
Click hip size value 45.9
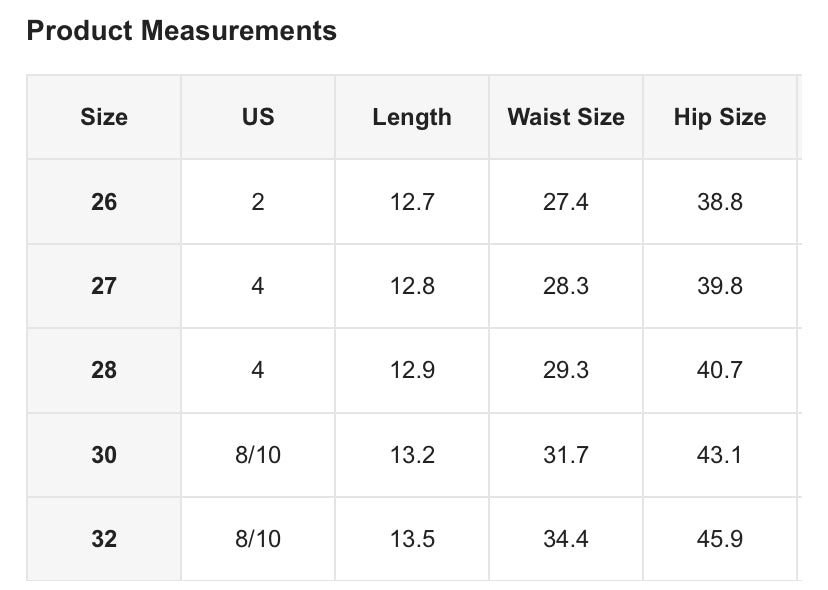[x=720, y=539]
